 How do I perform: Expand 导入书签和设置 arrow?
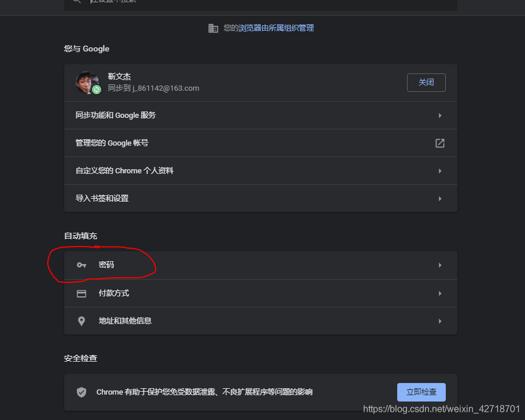point(440,199)
